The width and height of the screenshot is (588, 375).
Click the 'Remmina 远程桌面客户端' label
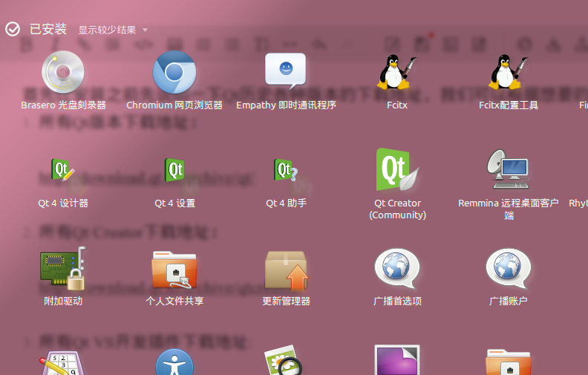pos(509,209)
